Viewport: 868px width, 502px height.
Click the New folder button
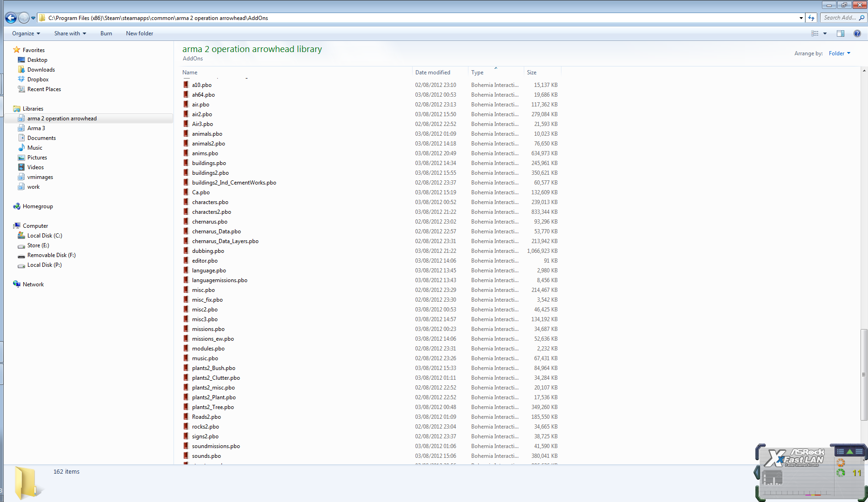pyautogui.click(x=140, y=33)
